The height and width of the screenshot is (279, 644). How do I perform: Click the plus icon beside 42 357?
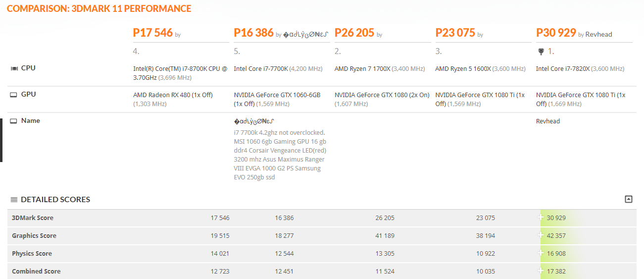pyautogui.click(x=541, y=235)
